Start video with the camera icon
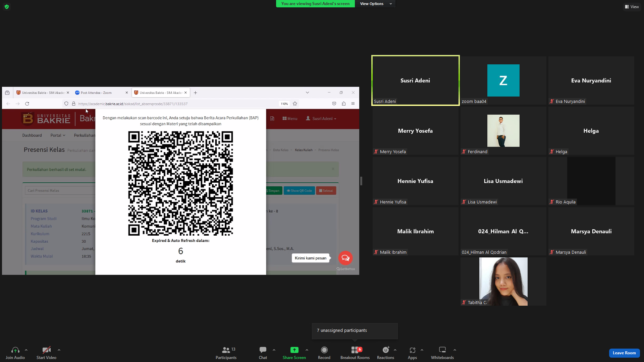This screenshot has height=362, width=644. 46,350
